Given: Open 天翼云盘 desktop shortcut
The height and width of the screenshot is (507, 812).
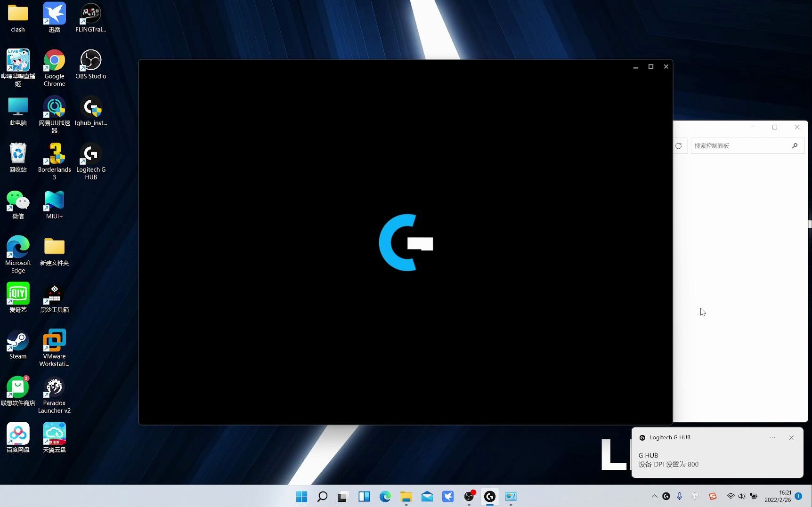Looking at the screenshot, I should [54, 437].
